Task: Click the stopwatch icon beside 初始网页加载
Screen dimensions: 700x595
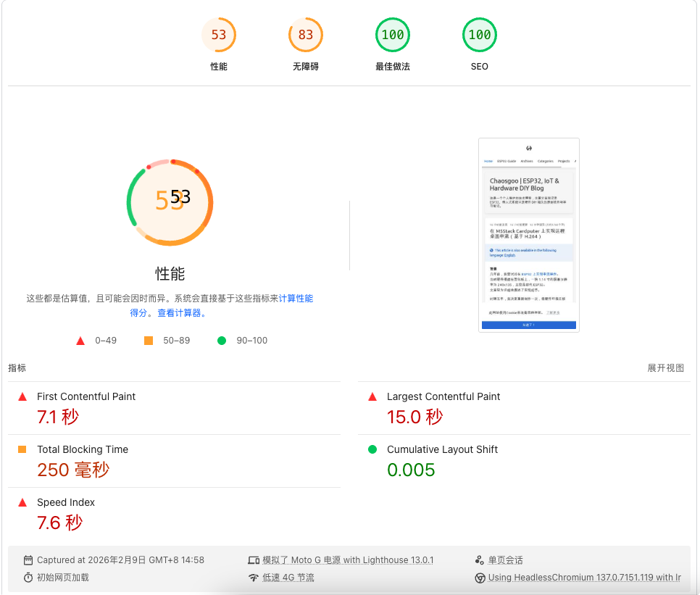Action: click(28, 578)
